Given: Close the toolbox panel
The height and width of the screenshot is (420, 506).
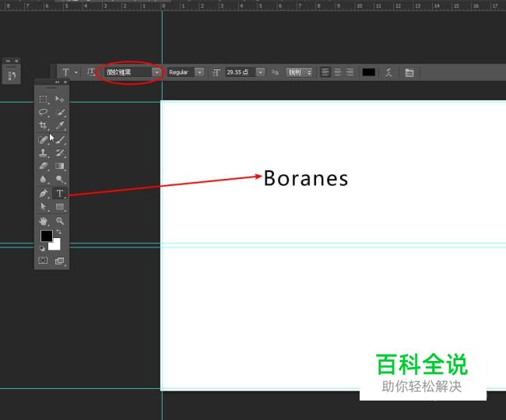Looking at the screenshot, I should point(65,82).
